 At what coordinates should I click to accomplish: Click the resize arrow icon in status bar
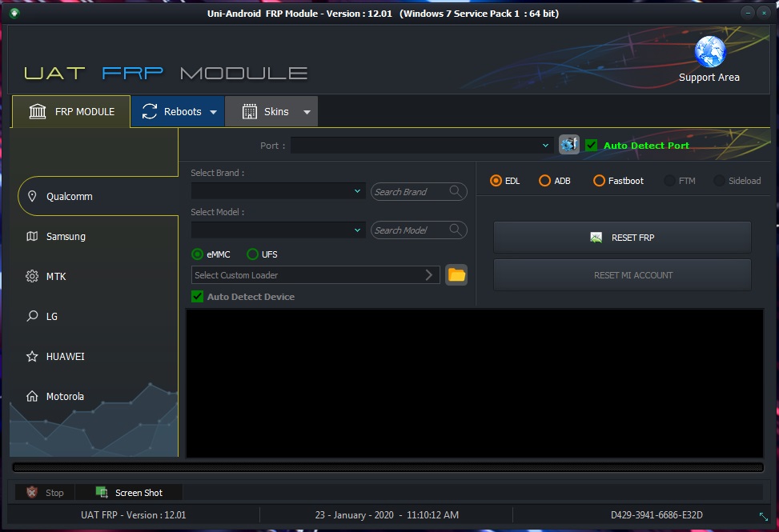pos(764,516)
